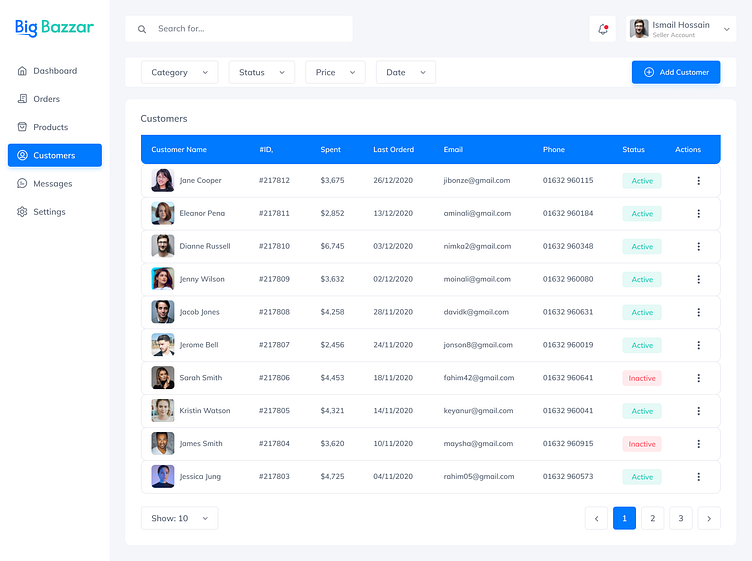Click the Email column header

(x=453, y=150)
